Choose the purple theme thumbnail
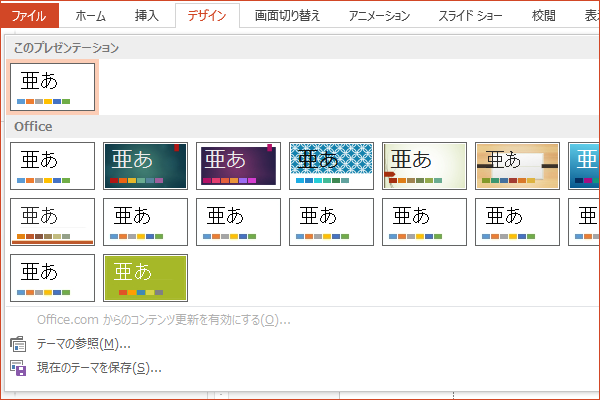The image size is (600, 400). tap(238, 166)
